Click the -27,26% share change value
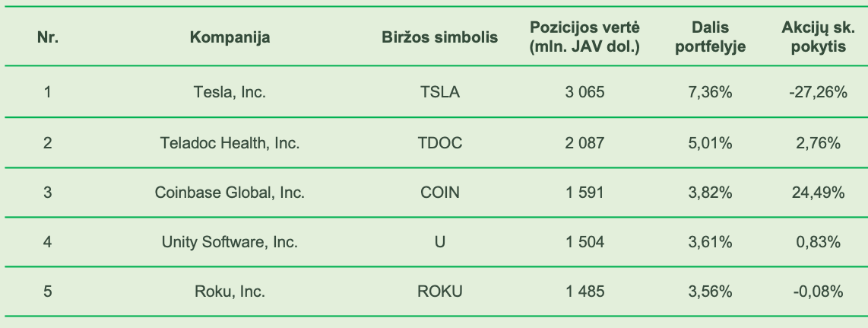The width and height of the screenshot is (868, 328). 818,92
